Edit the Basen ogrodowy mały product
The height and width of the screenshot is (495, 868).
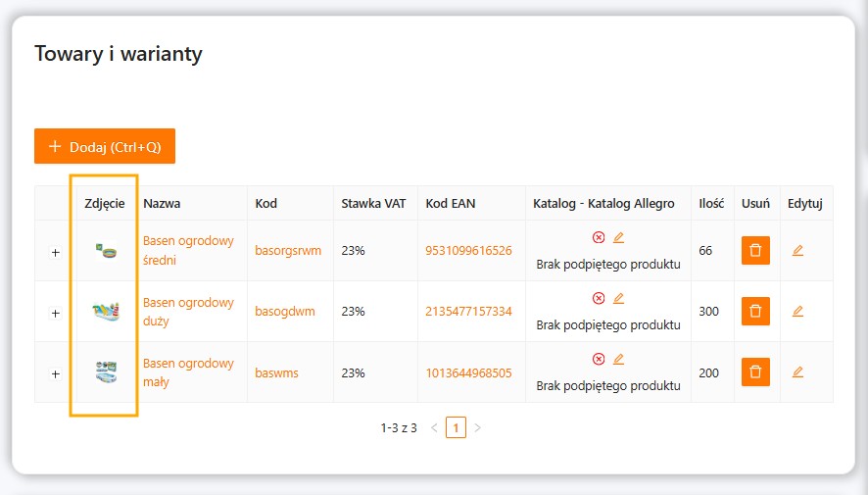point(797,372)
